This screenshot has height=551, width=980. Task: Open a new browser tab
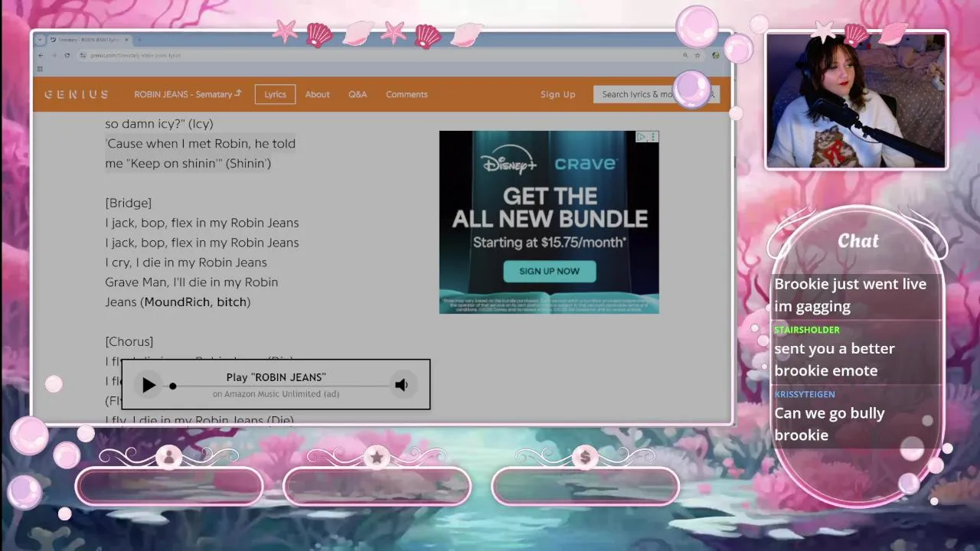[x=139, y=40]
